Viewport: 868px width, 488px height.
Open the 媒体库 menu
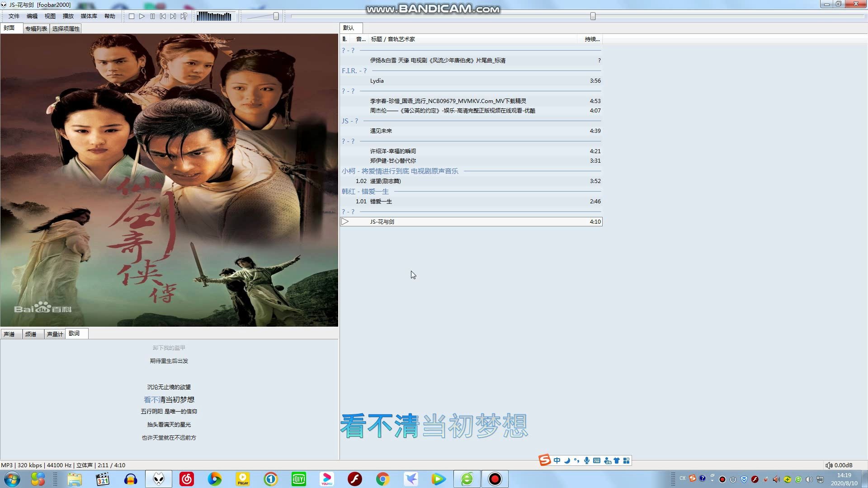pyautogui.click(x=89, y=16)
